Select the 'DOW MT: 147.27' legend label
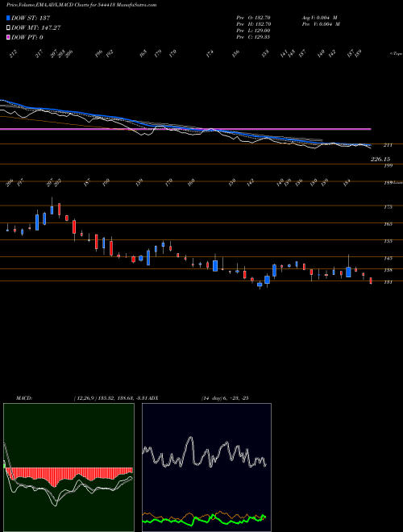Image resolution: width=403 pixels, height=532 pixels. (x=36, y=28)
